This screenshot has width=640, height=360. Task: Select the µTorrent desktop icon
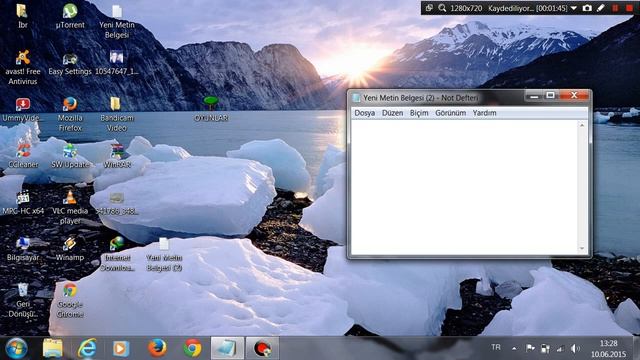pos(70,16)
